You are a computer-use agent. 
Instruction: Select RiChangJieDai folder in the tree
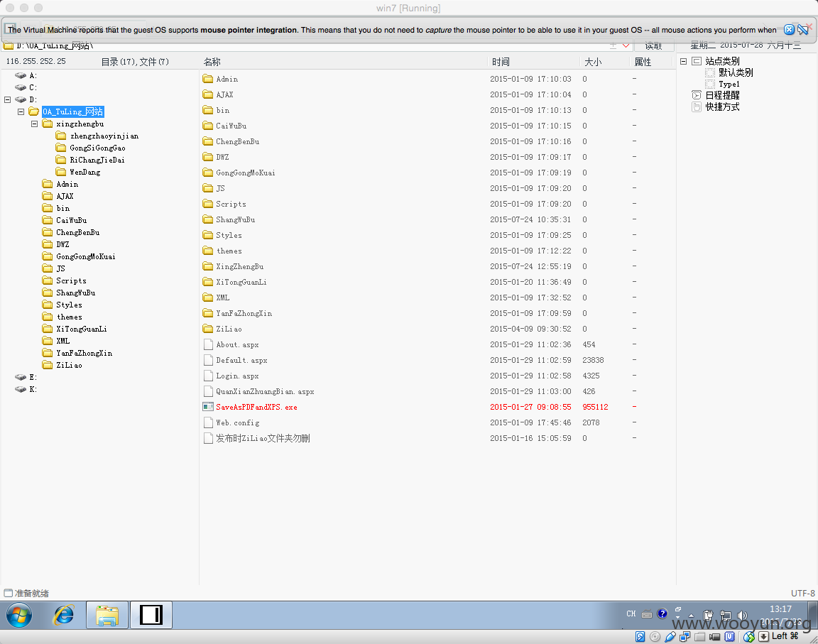(x=97, y=160)
